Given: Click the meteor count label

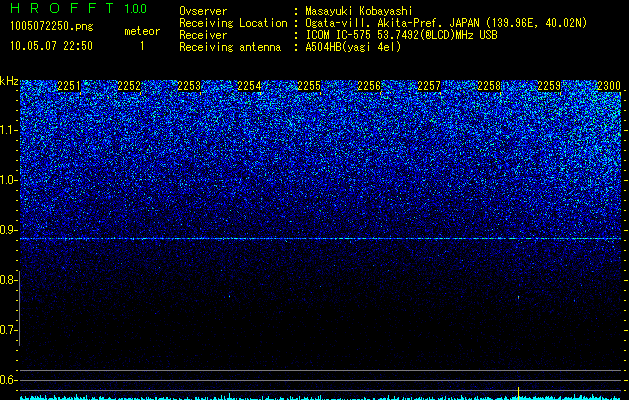Looking at the screenshot, I should pos(142,31).
